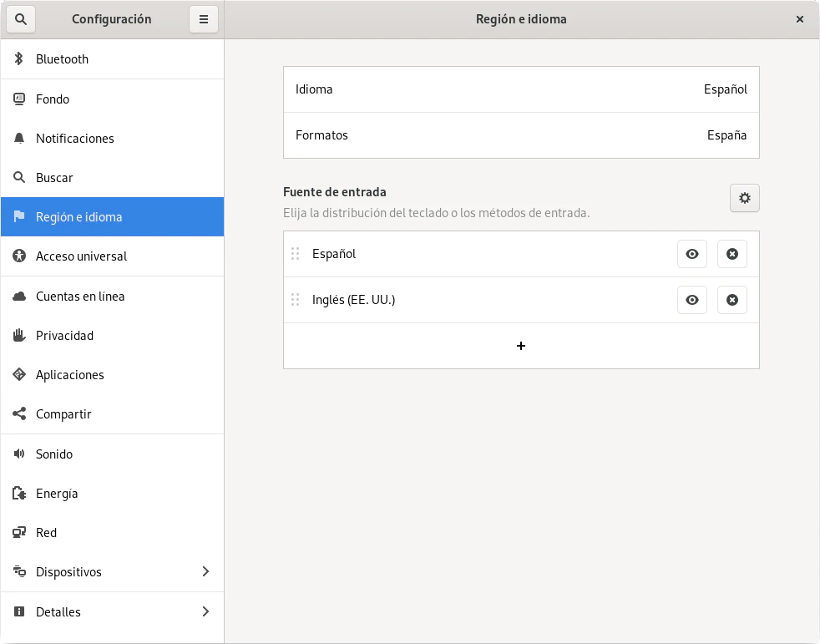
Task: Expand the Detalles submenu arrow
Action: tap(205, 612)
